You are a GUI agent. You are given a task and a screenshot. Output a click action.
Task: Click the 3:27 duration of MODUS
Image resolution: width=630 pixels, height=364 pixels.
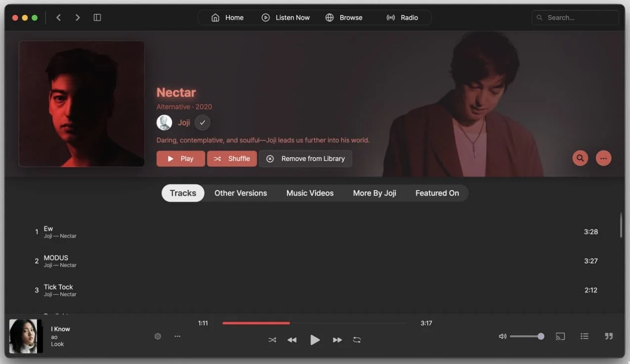coord(591,261)
